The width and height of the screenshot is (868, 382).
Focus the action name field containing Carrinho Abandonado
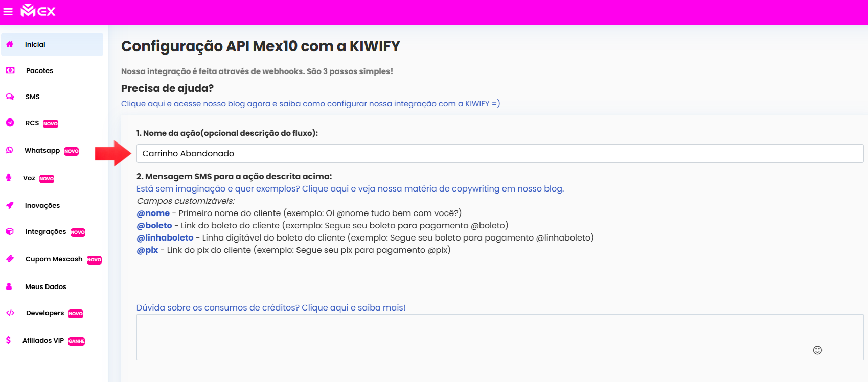point(500,153)
